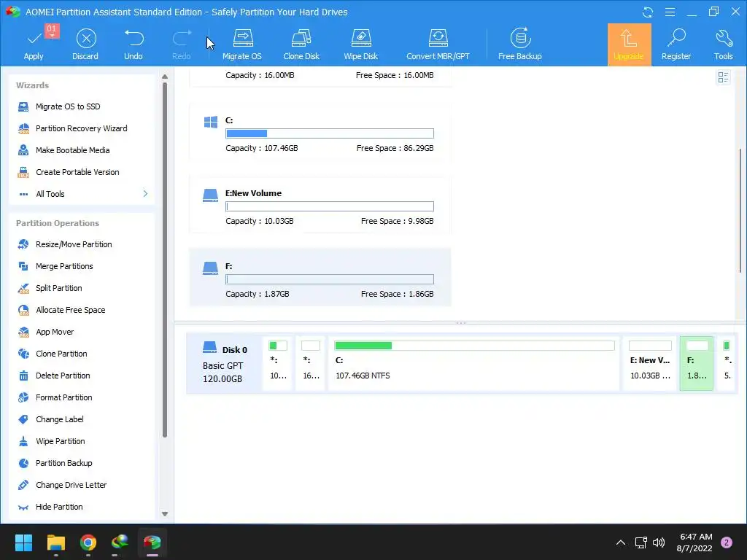The height and width of the screenshot is (560, 747).
Task: Select Make Bootable Media
Action: click(x=72, y=150)
